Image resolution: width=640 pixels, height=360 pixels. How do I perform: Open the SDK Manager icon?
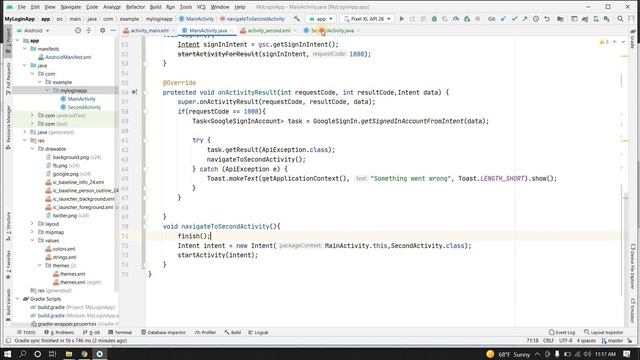[607, 19]
